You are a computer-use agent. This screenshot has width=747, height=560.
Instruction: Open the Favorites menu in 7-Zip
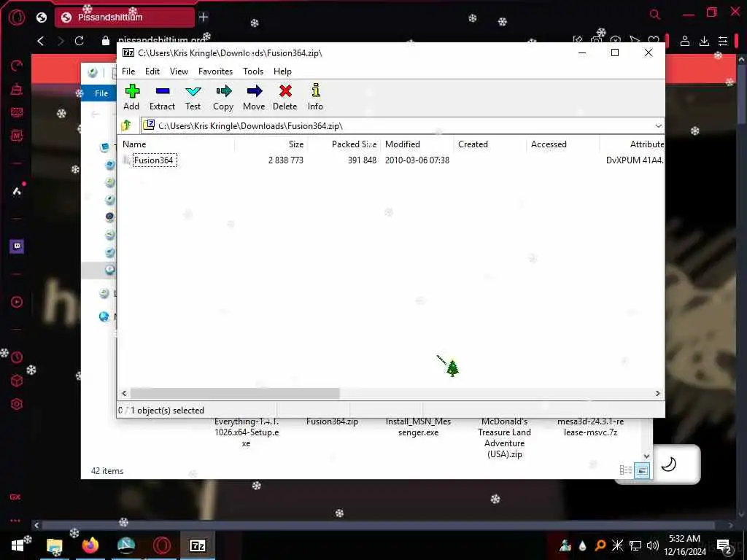(x=215, y=71)
